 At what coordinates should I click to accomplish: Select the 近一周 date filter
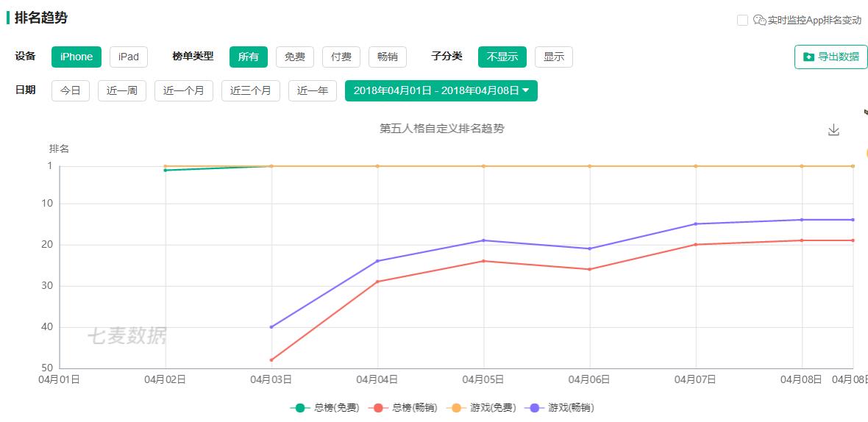(122, 90)
